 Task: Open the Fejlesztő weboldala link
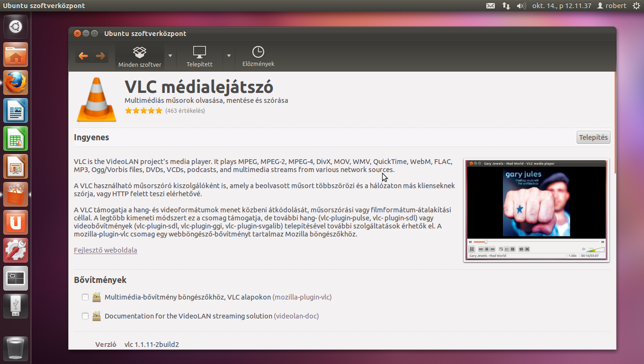[x=106, y=250]
